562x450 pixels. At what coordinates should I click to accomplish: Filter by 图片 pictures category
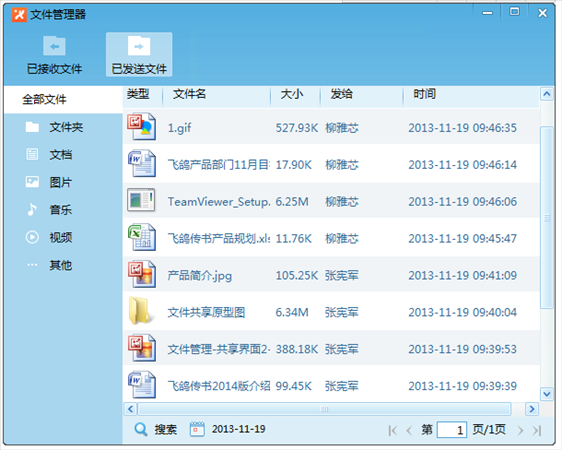pos(61,182)
